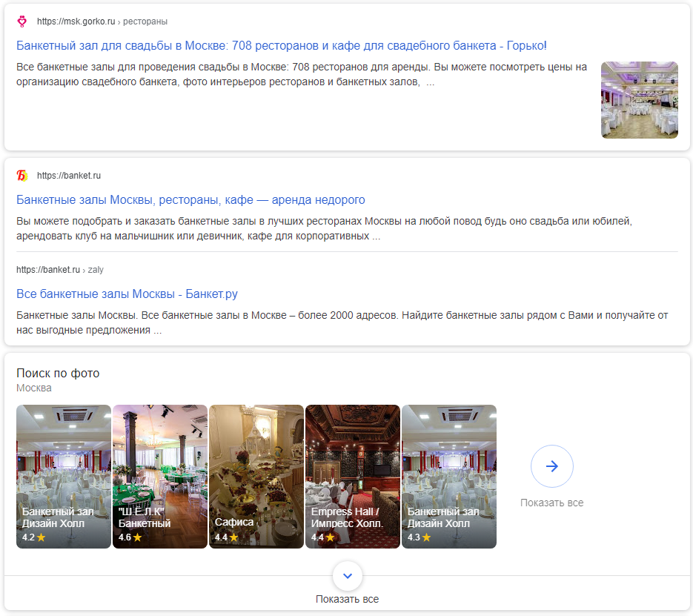693x616 pixels.
Task: Open the Empress Hall / Импресс Холл card
Action: point(353,477)
